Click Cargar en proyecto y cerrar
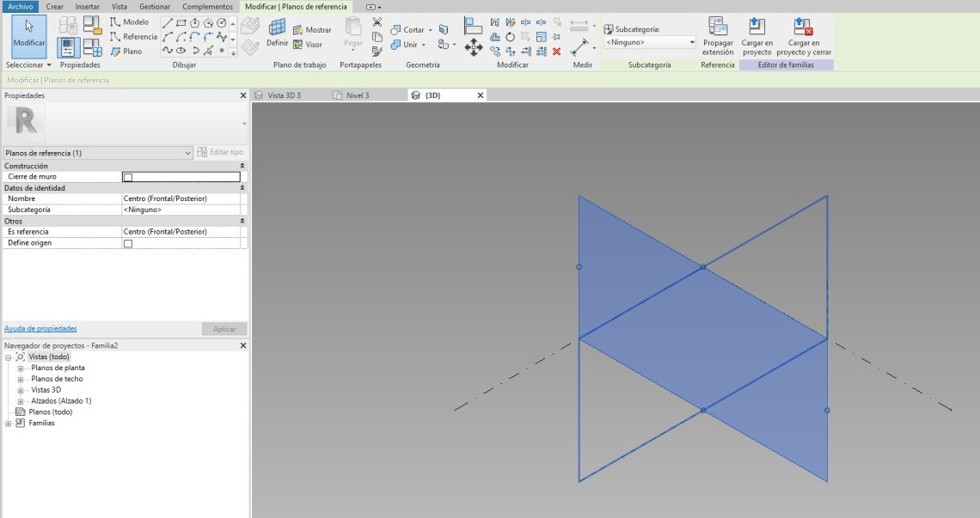The height and width of the screenshot is (518, 980). click(803, 27)
